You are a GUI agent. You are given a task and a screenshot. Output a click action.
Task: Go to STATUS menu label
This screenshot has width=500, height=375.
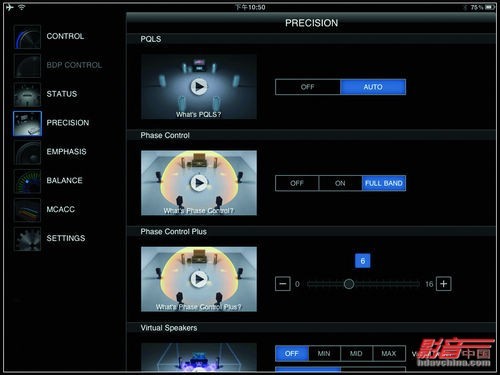coord(62,94)
